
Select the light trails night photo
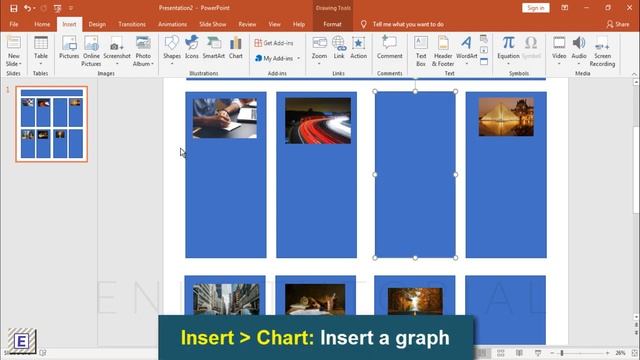(x=318, y=120)
